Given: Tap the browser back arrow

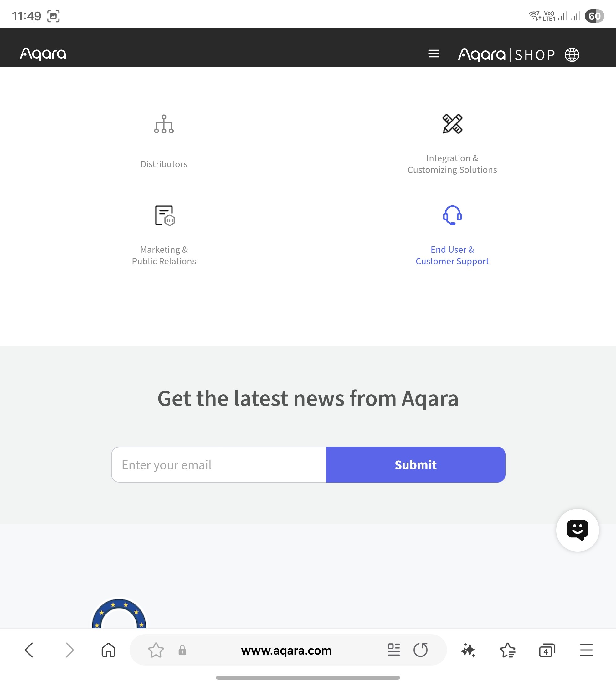Looking at the screenshot, I should 29,650.
